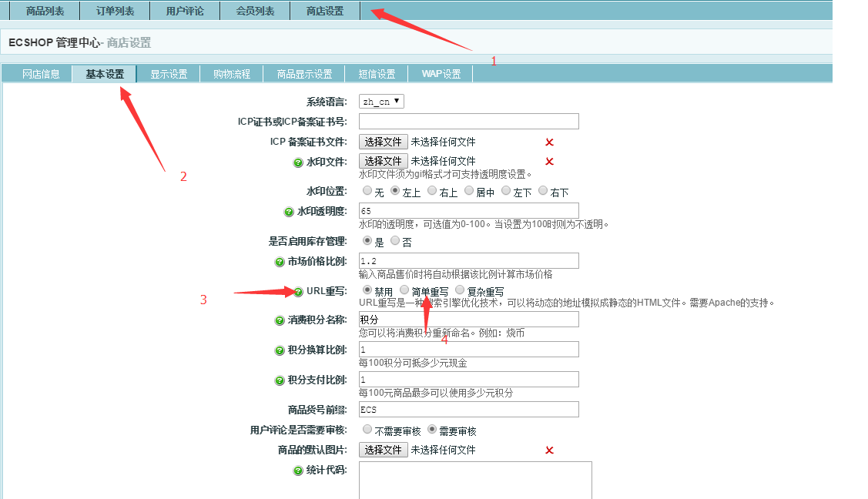Click 选择文件 button for 水印文件
The width and height of the screenshot is (868, 499).
coord(383,162)
